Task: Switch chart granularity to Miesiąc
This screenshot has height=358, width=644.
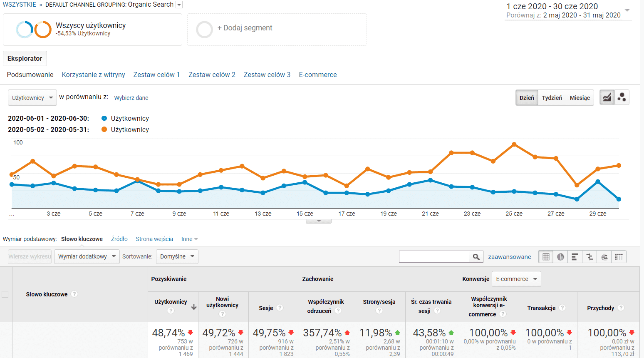Action: tap(580, 97)
